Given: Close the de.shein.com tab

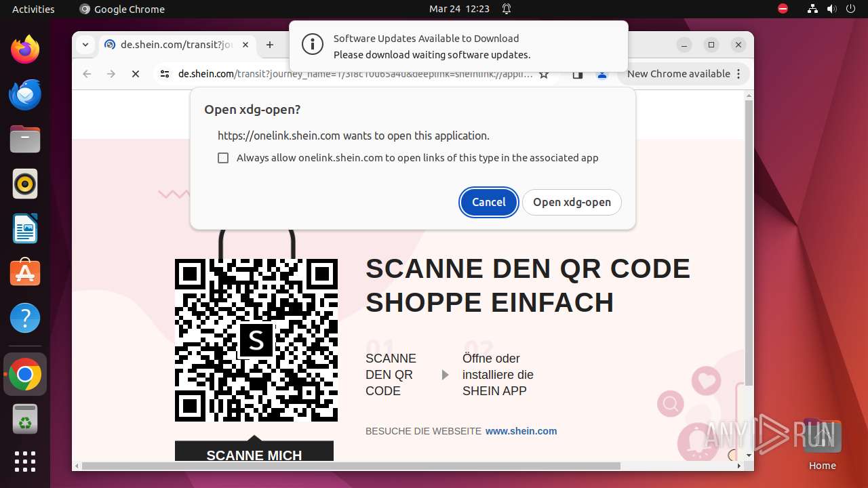Looking at the screenshot, I should [245, 45].
